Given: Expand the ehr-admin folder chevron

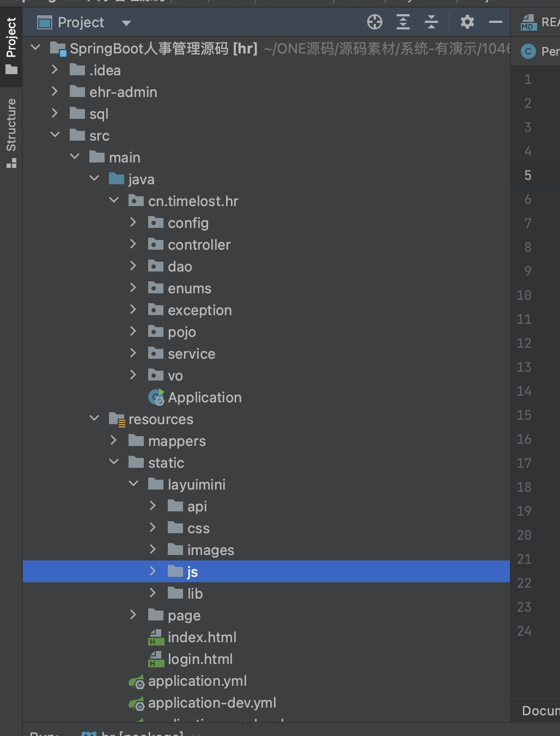Looking at the screenshot, I should click(54, 91).
